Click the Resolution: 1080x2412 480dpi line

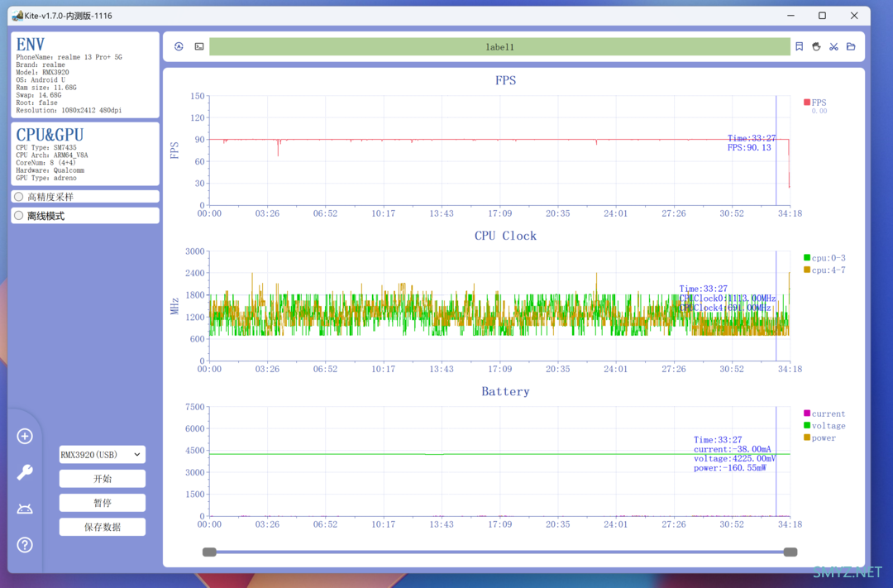[69, 111]
